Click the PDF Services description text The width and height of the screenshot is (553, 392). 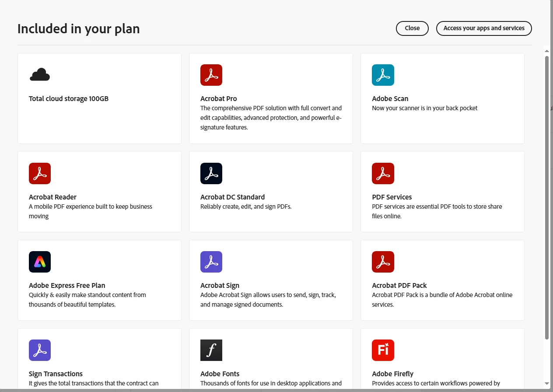[437, 211]
